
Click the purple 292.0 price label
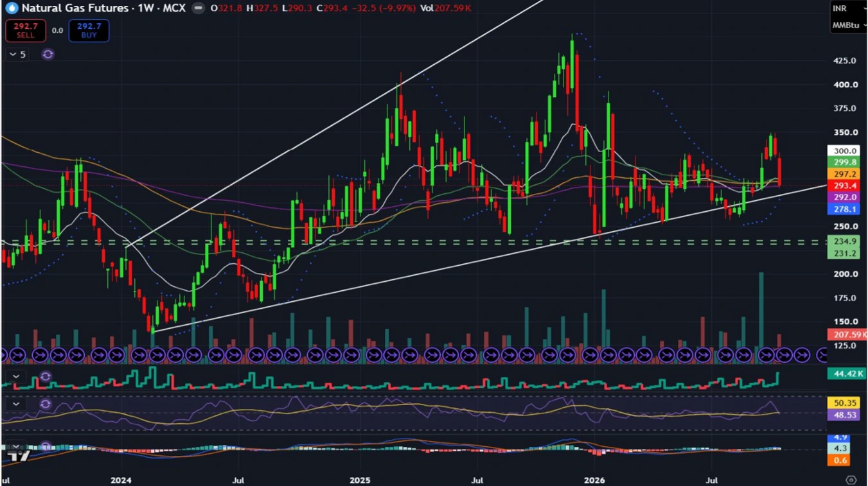pos(844,198)
